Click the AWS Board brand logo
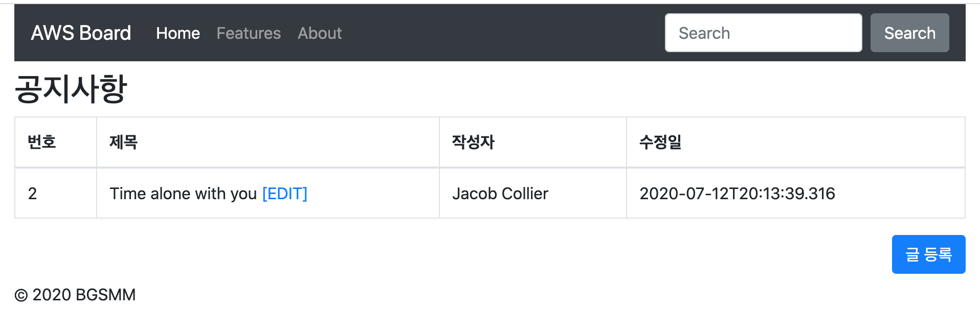The width and height of the screenshot is (980, 331). [x=81, y=33]
